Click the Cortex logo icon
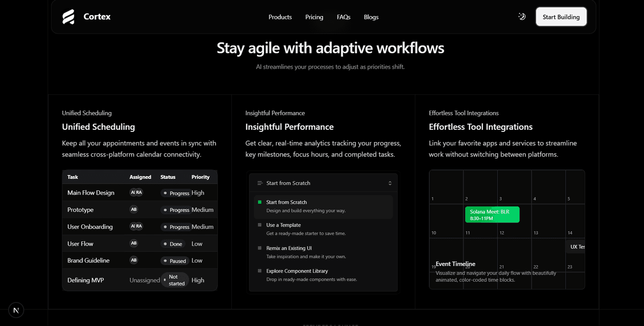 click(x=68, y=17)
